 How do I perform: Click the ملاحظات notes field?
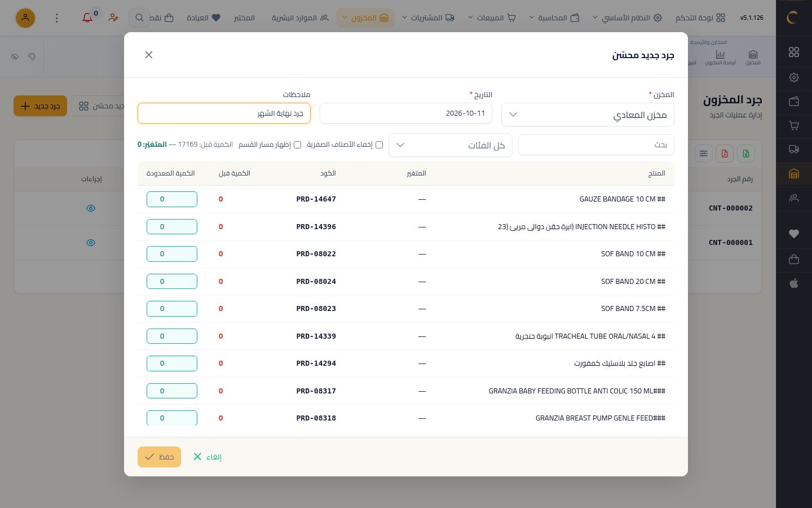[224, 113]
